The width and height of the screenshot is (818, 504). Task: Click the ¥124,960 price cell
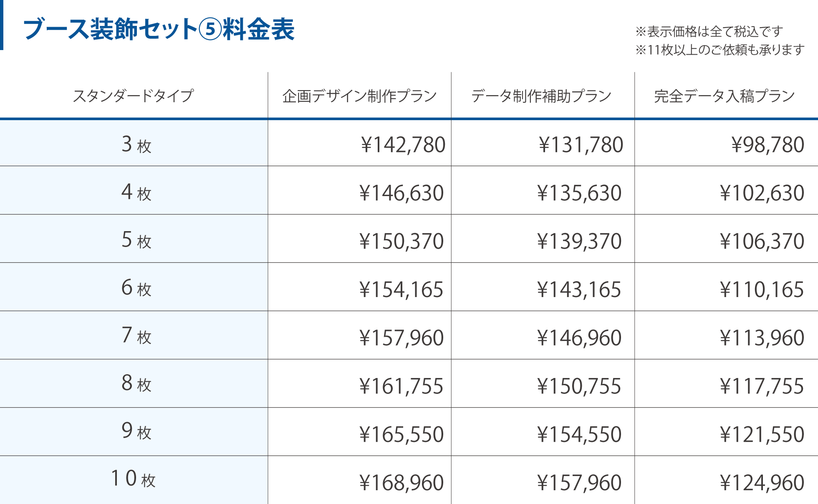[x=762, y=483]
